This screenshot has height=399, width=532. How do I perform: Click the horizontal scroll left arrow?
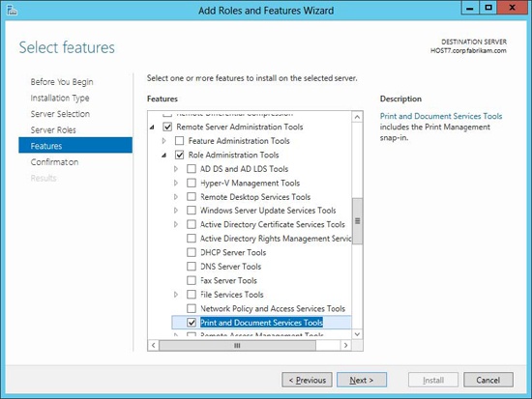(x=154, y=346)
